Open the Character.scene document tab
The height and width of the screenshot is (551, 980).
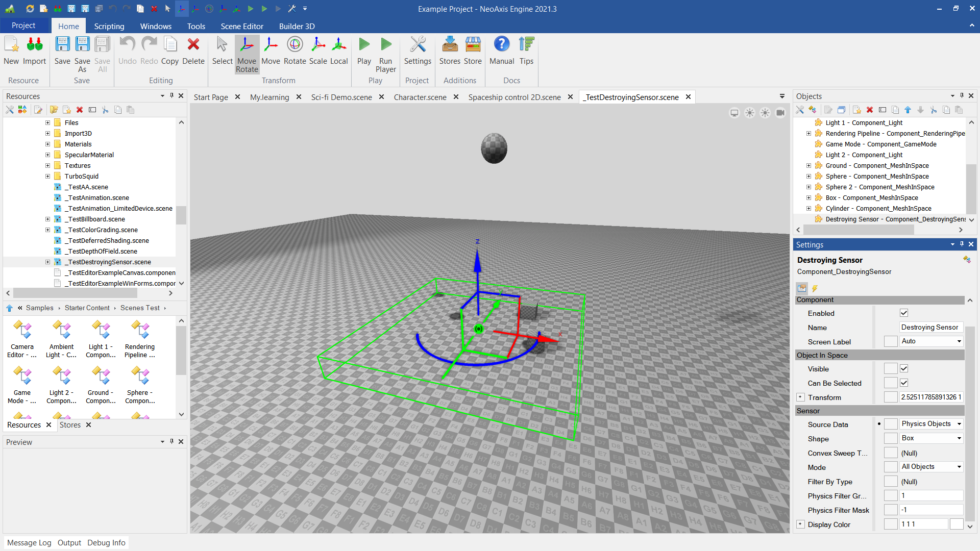[420, 97]
